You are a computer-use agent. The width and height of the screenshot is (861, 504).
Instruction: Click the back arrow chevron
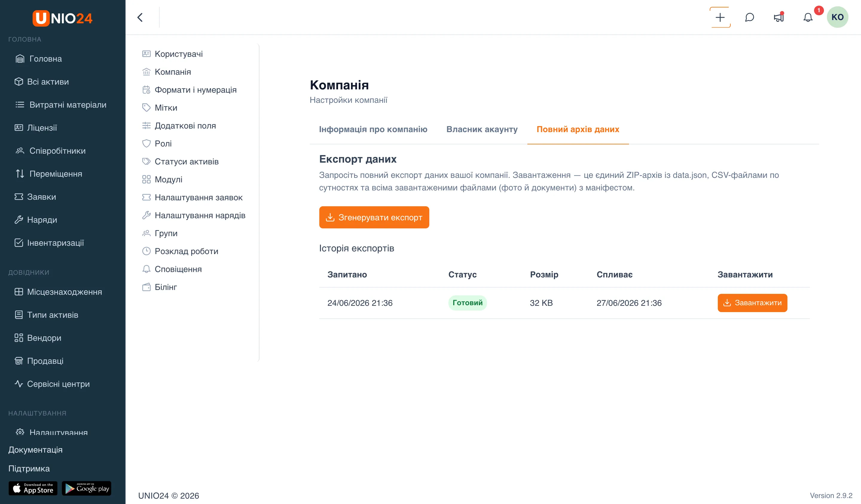(140, 17)
